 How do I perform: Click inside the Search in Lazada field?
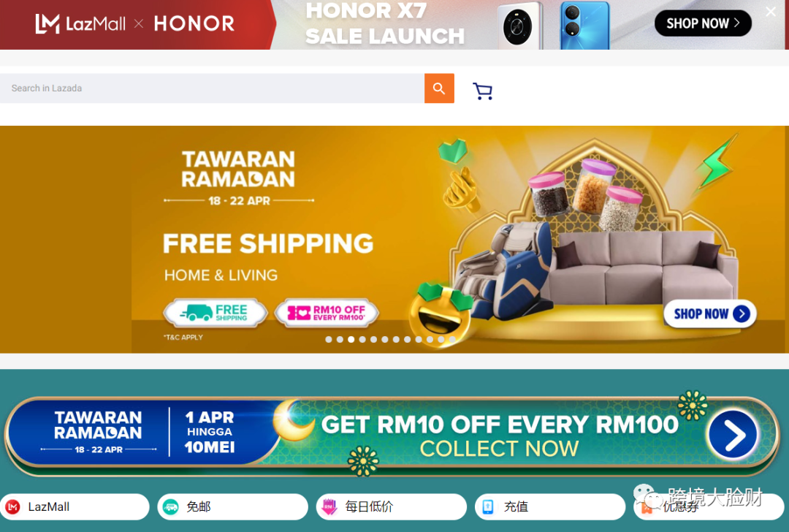[x=212, y=88]
